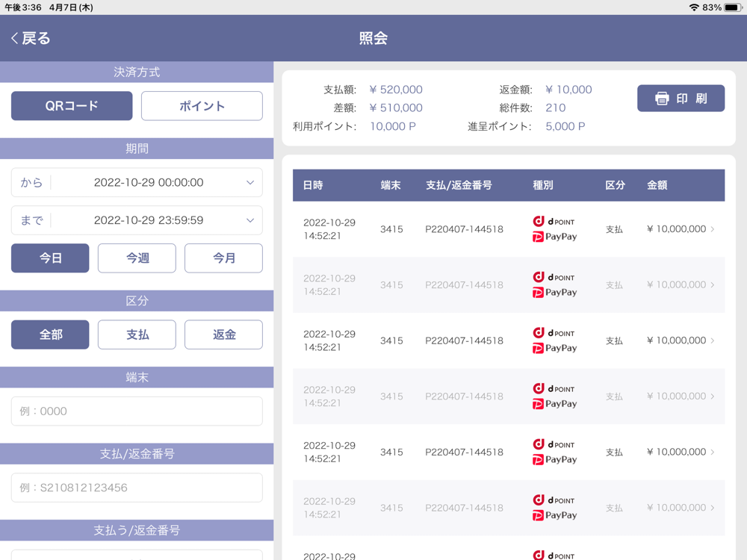Viewport: 747px width, 560px height.
Task: Open details chevron for the fourth transaction row
Action: coord(713,396)
